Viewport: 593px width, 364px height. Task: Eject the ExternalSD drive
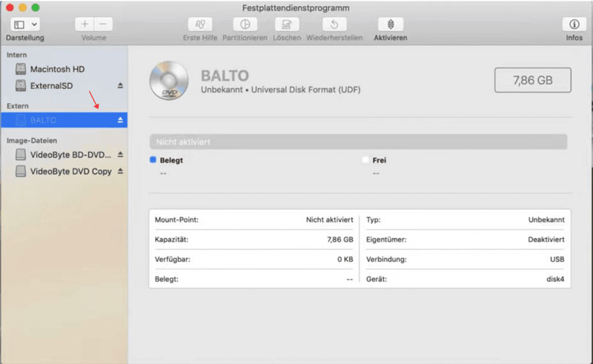pyautogui.click(x=120, y=86)
